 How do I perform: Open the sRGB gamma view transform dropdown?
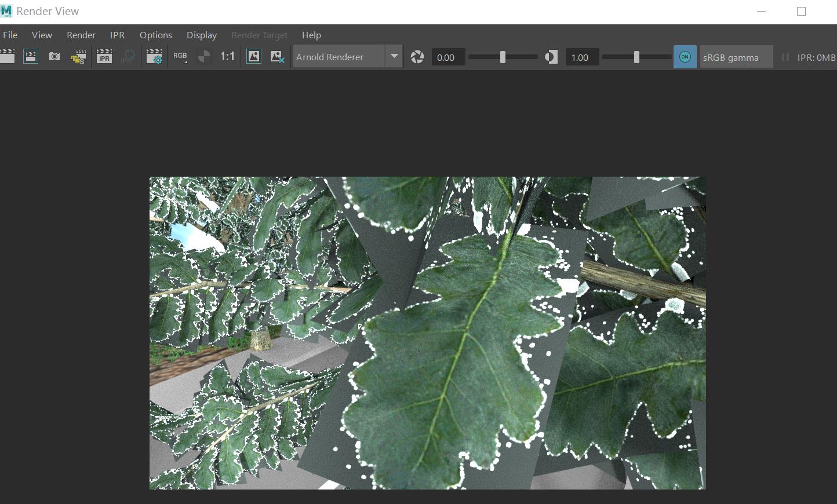pos(736,57)
